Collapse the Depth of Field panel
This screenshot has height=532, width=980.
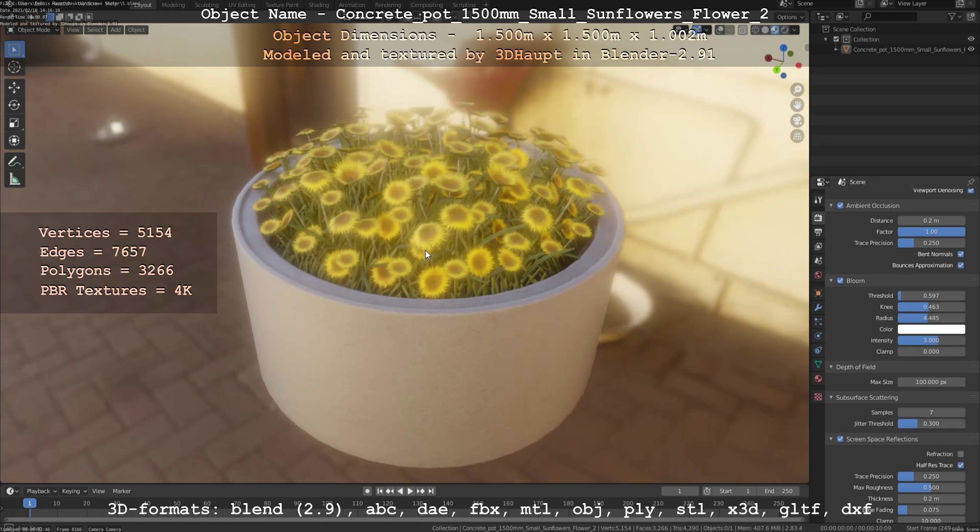tap(831, 367)
